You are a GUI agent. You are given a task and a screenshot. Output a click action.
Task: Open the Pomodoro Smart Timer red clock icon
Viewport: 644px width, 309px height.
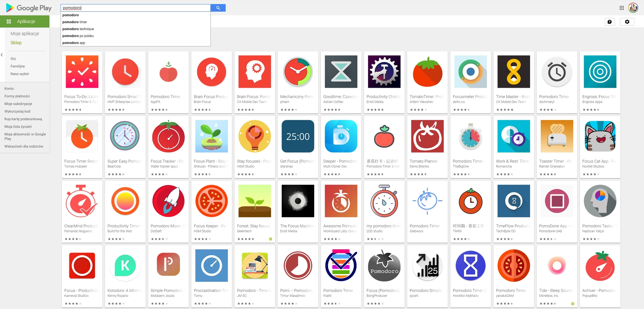coord(125,72)
